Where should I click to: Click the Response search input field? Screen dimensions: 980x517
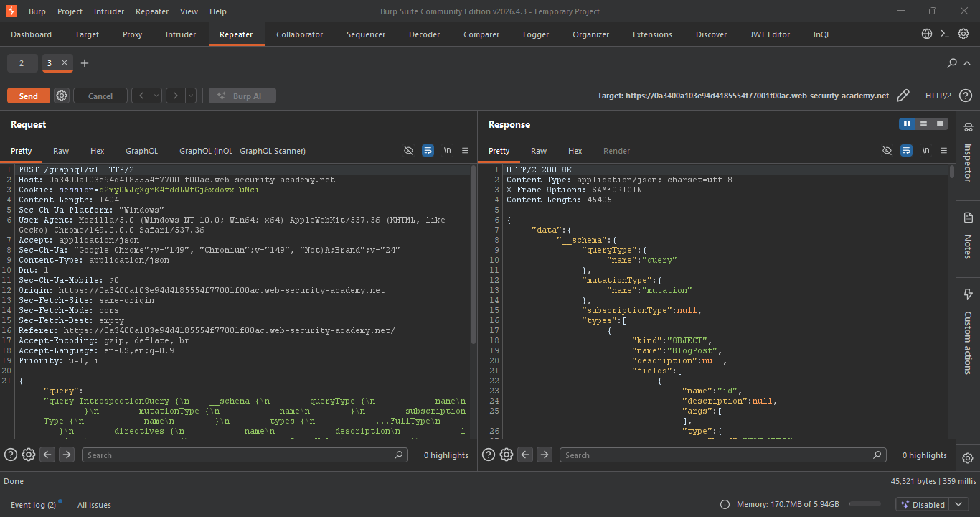(x=723, y=455)
